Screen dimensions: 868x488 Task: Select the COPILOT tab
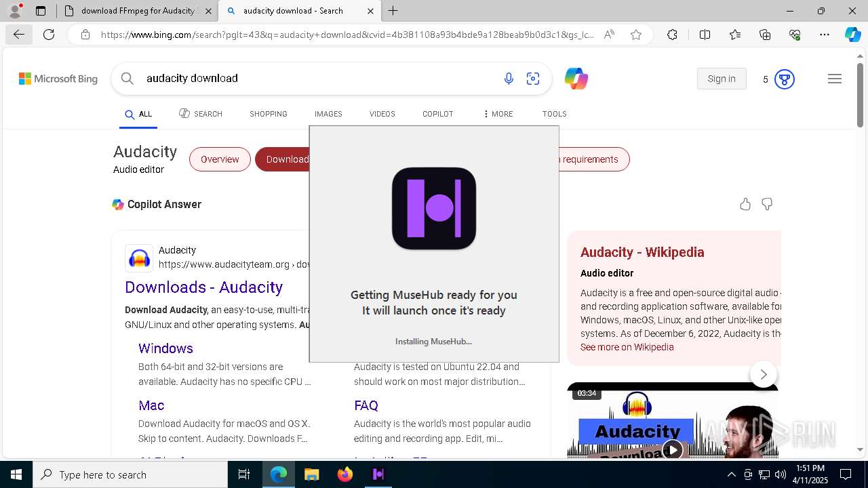coord(438,114)
